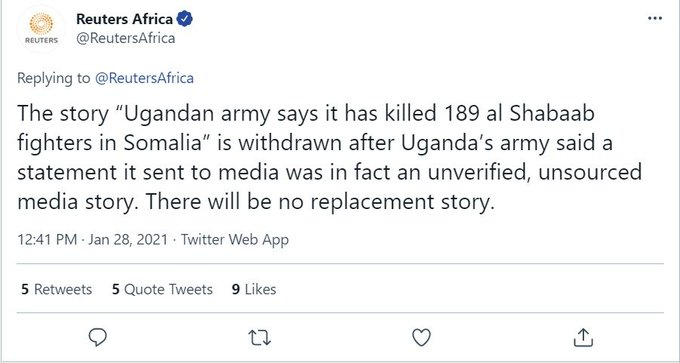
Task: Open the three-dot more options menu
Action: click(655, 18)
